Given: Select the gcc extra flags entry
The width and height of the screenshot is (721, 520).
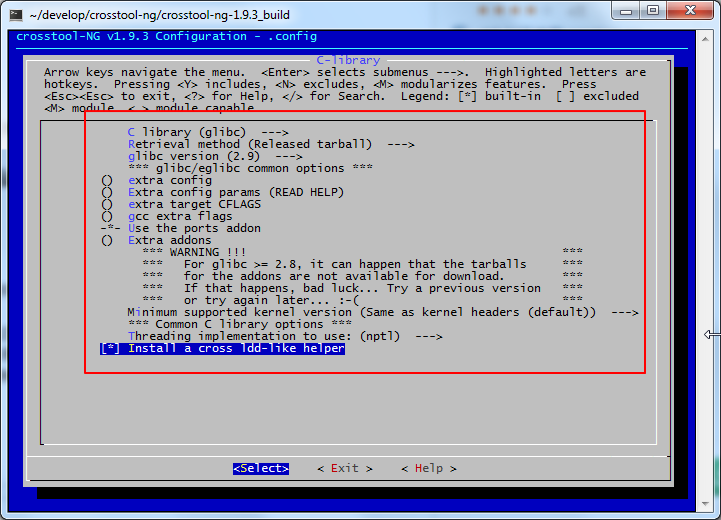Looking at the screenshot, I should pyautogui.click(x=166, y=216).
